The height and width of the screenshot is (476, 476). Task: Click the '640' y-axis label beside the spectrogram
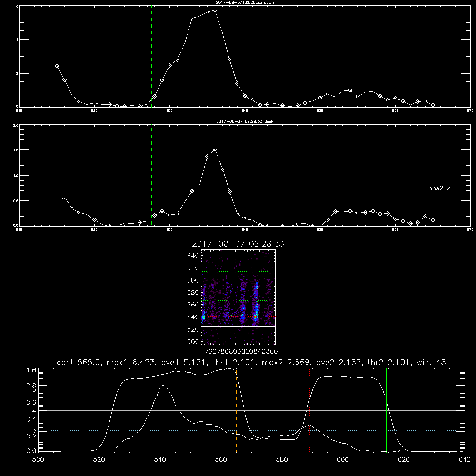coord(193,256)
